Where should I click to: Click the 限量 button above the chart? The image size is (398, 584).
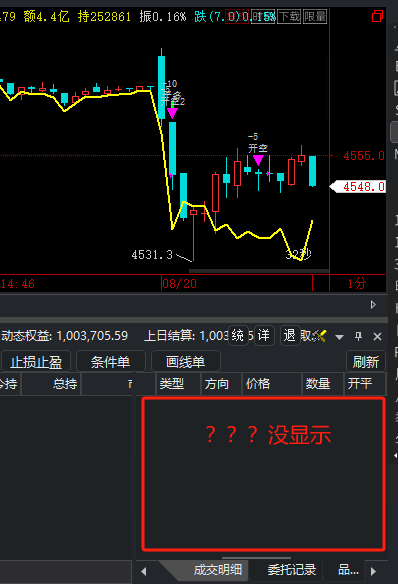click(315, 17)
